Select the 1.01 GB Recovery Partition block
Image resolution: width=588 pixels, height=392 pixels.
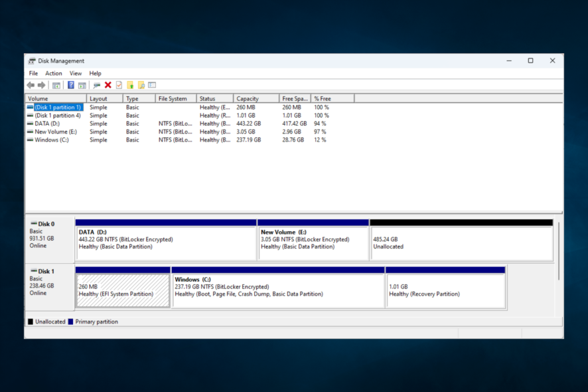446,288
